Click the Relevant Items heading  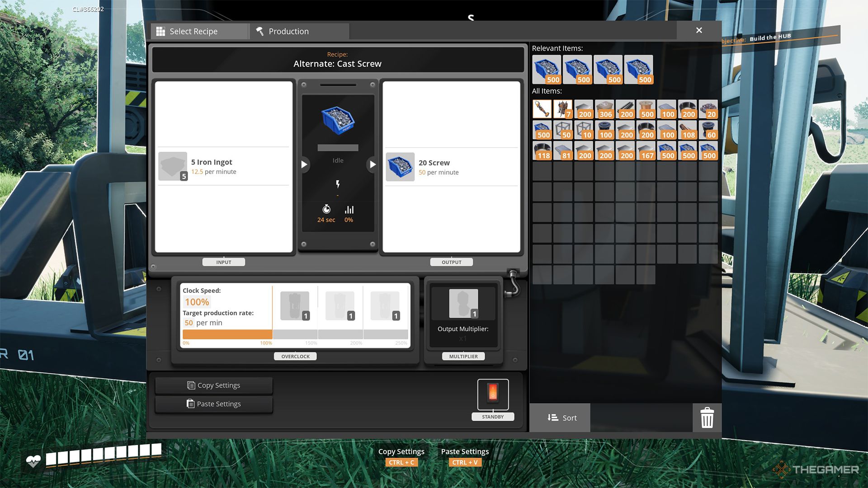click(557, 48)
